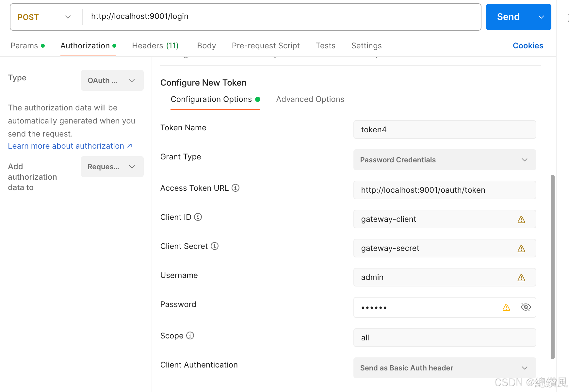Click the info icon beside Access Token URL

click(236, 188)
